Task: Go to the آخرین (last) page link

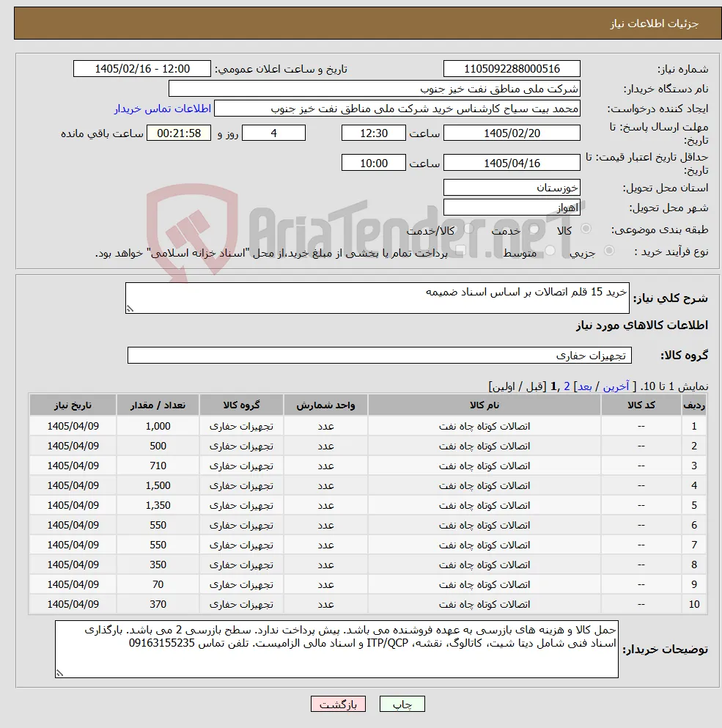Action: (616, 386)
